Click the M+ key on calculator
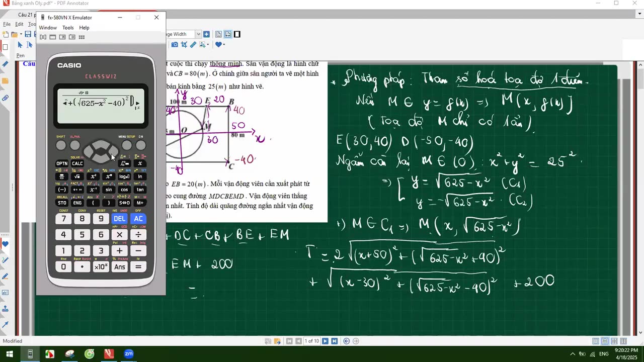Viewport: 644px width, 362px height. (x=140, y=203)
